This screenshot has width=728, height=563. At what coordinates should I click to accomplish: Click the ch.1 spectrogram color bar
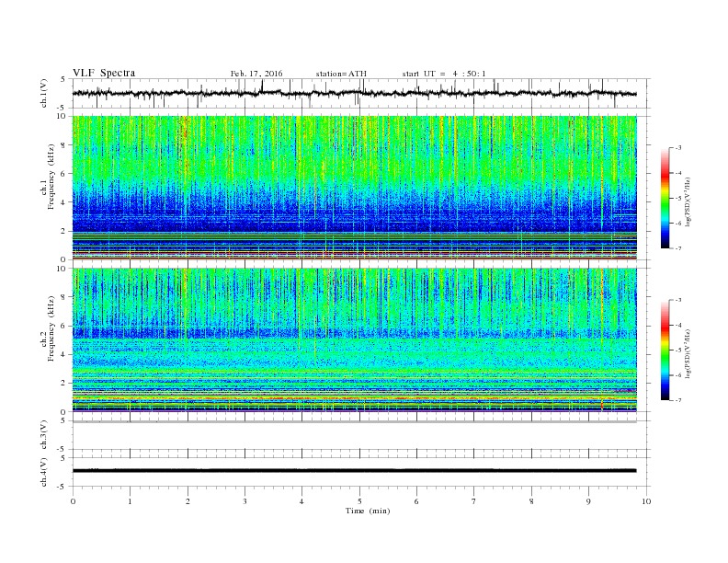click(665, 198)
